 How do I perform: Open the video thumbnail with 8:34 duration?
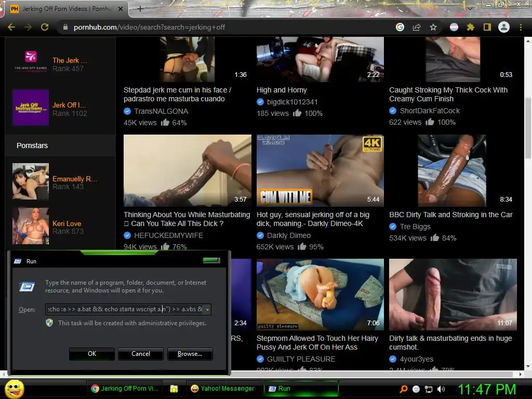[453, 170]
